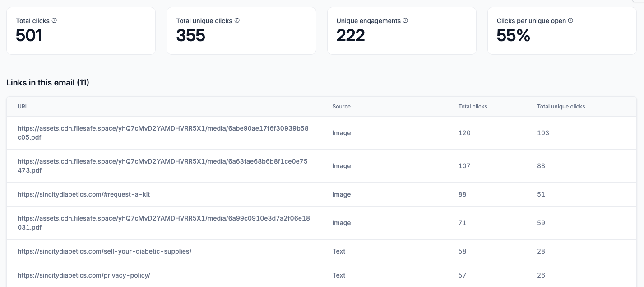Click unique clicks cell showing 28
Image resolution: width=644 pixels, height=287 pixels.
[x=541, y=251]
